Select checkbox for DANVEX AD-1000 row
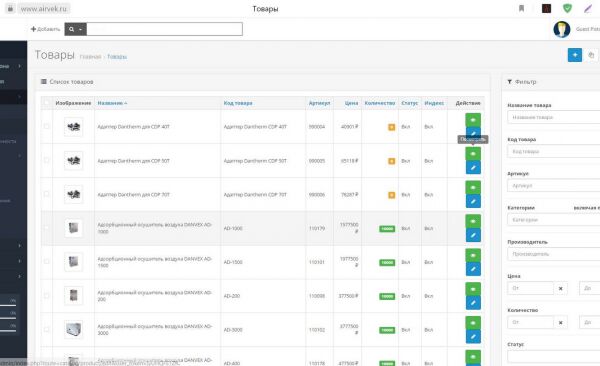The width and height of the screenshot is (600, 366). pyautogui.click(x=47, y=228)
